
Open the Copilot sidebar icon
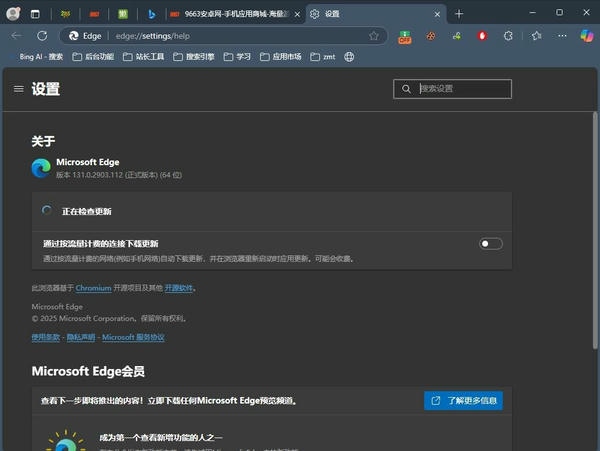click(x=587, y=36)
